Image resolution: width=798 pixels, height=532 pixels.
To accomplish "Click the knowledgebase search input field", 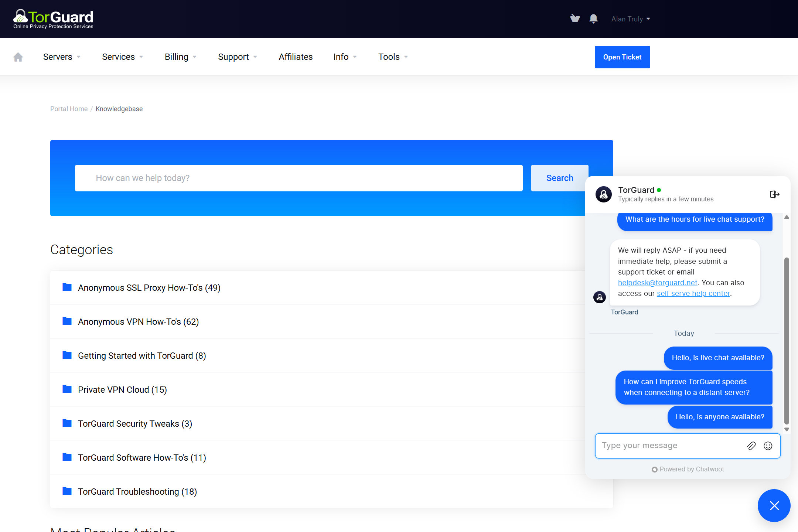I will [299, 178].
